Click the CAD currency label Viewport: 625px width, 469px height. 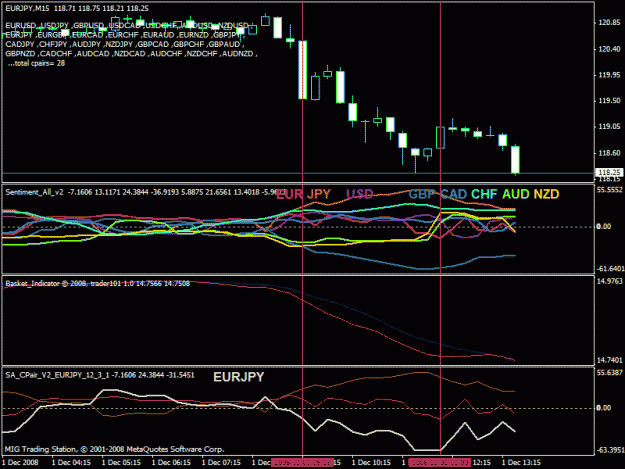[454, 194]
